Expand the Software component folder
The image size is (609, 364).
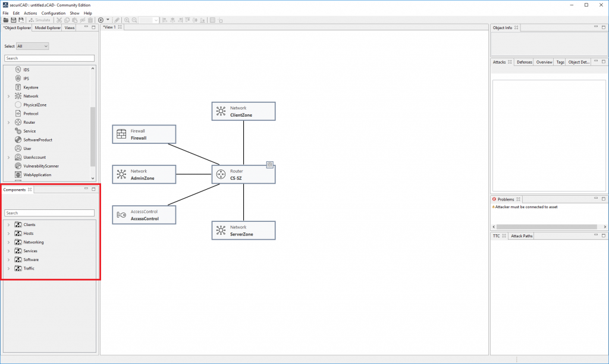pyautogui.click(x=8, y=259)
